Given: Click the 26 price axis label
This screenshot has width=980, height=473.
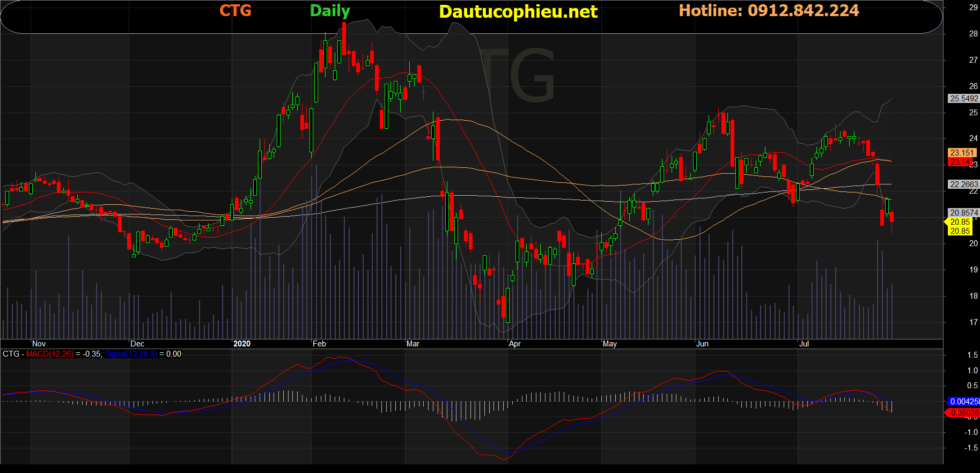Looking at the screenshot, I should 973,86.
